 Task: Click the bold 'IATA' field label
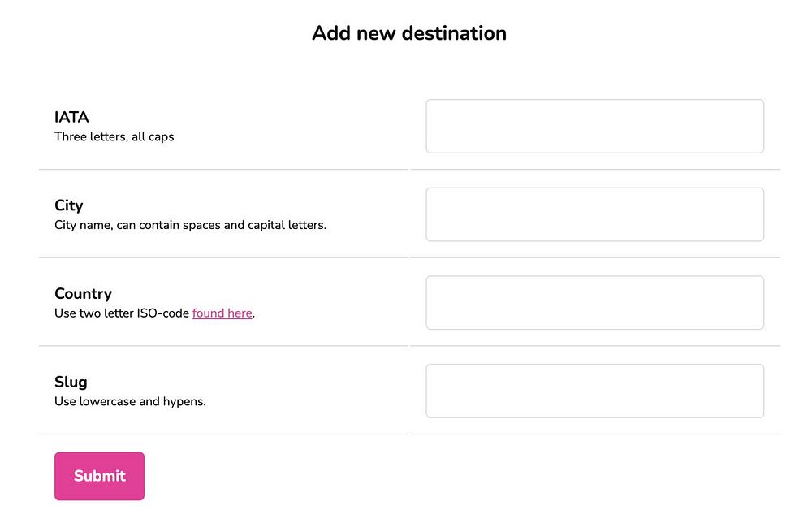click(x=71, y=117)
